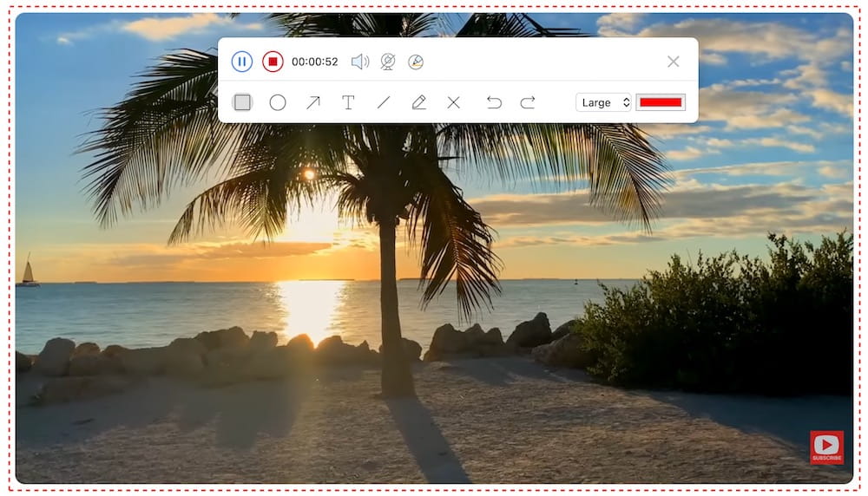This screenshot has height=496, width=868.
Task: Clear annotations with the X tool
Action: click(x=453, y=102)
